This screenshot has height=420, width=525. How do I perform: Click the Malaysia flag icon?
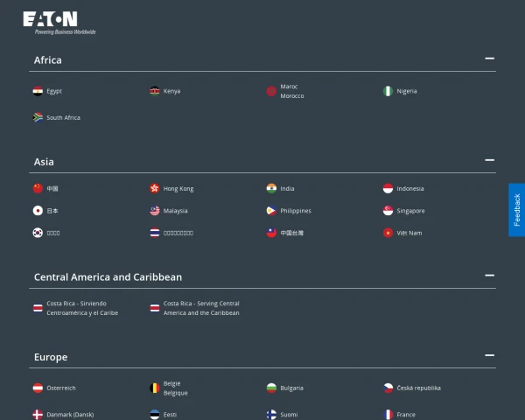click(x=155, y=211)
